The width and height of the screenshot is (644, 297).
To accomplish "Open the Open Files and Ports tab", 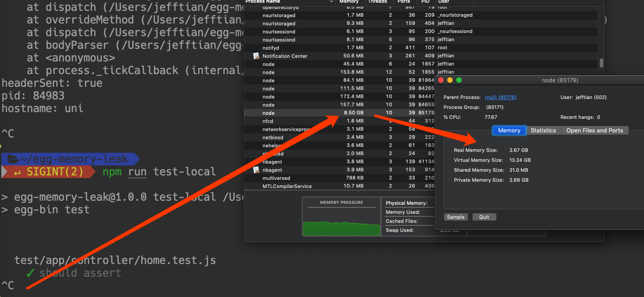I will [595, 130].
